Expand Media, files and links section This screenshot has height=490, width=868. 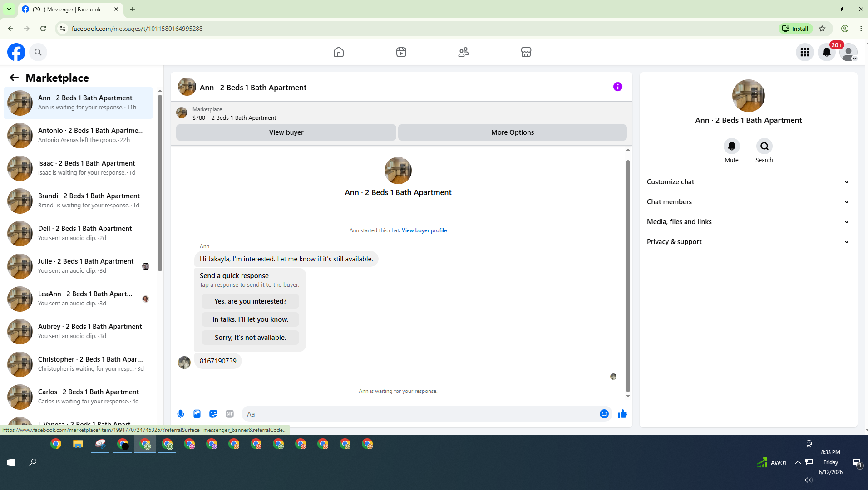tap(748, 222)
